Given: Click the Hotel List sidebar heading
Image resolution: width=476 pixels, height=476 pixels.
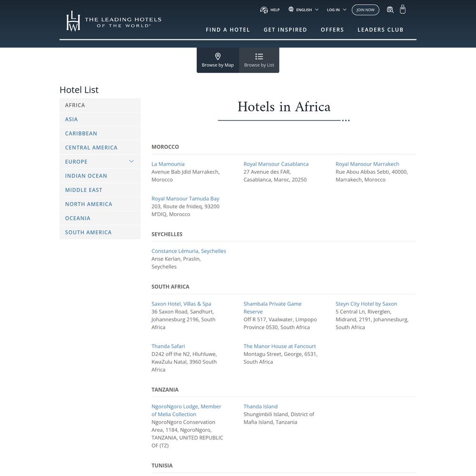Looking at the screenshot, I should (79, 90).
